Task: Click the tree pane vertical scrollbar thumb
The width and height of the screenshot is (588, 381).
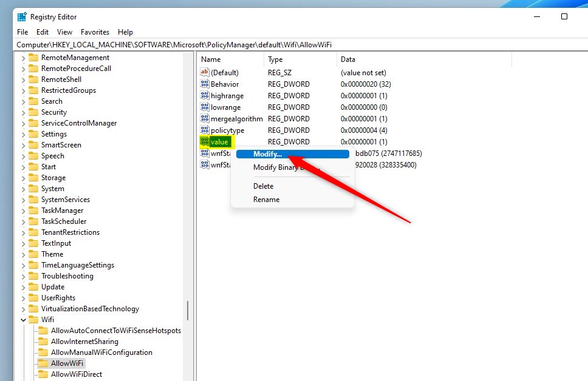Action: 188,310
